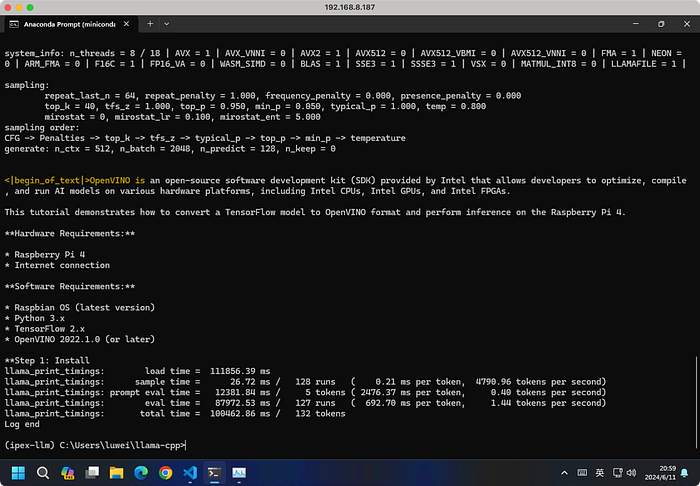This screenshot has height=486, width=700.
Task: Close the terminal window
Action: tap(687, 24)
